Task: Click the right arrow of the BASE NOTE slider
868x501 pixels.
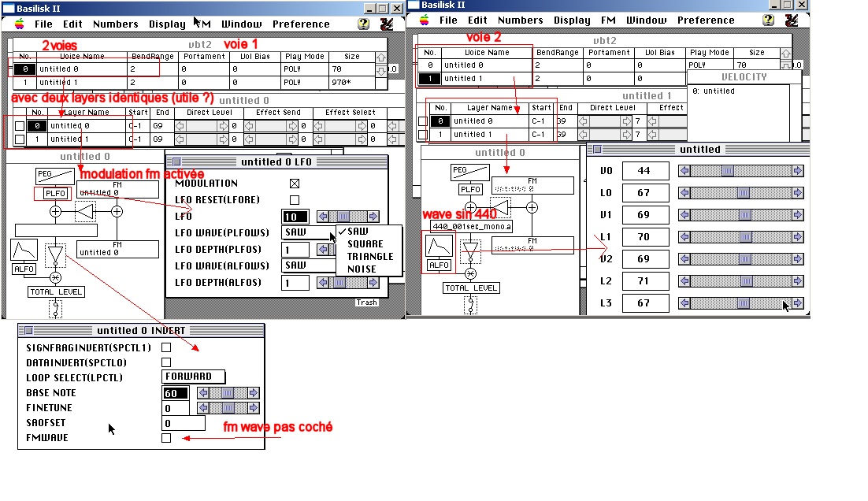Action: coord(254,393)
